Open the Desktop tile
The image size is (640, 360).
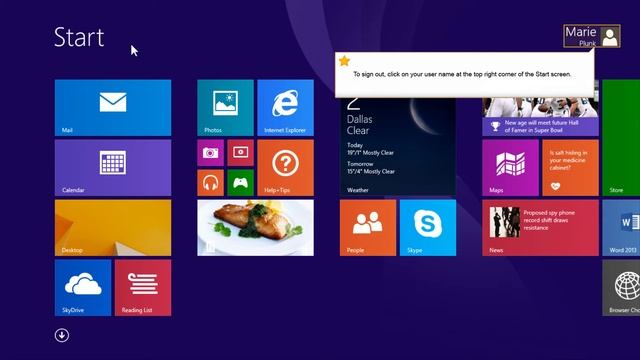pyautogui.click(x=113, y=228)
